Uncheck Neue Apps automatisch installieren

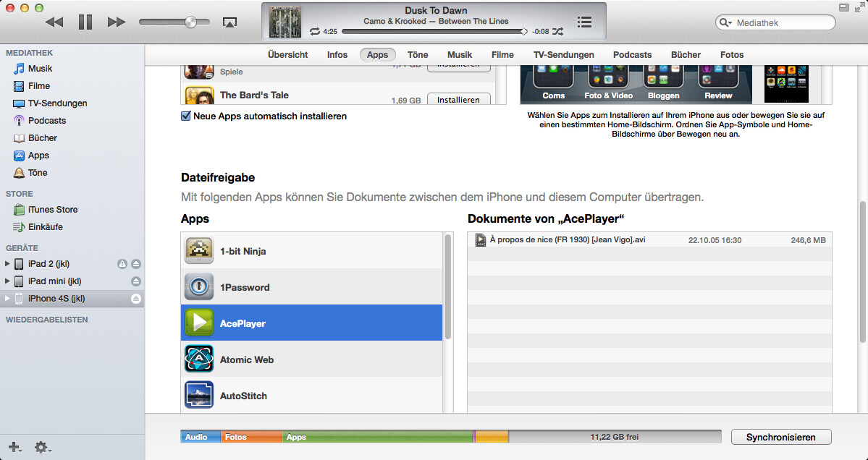(x=186, y=116)
